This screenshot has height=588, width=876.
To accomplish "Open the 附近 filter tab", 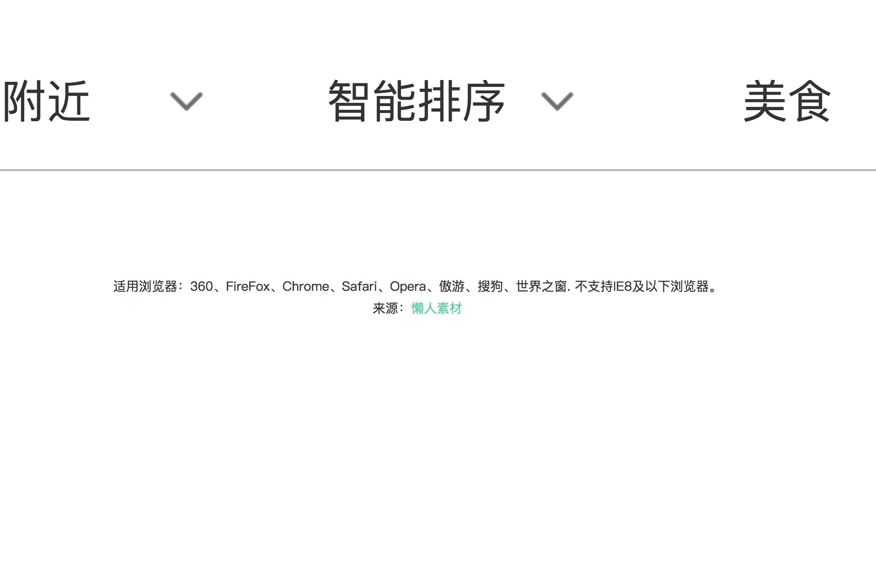I will tap(46, 101).
